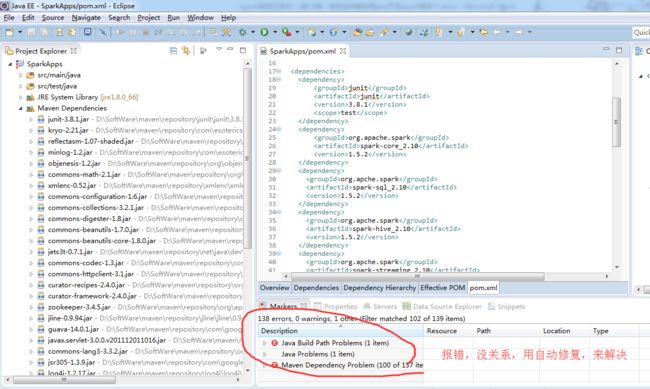The width and height of the screenshot is (650, 389).
Task: Click the Next Annotation toolbar icon
Action: [x=439, y=32]
